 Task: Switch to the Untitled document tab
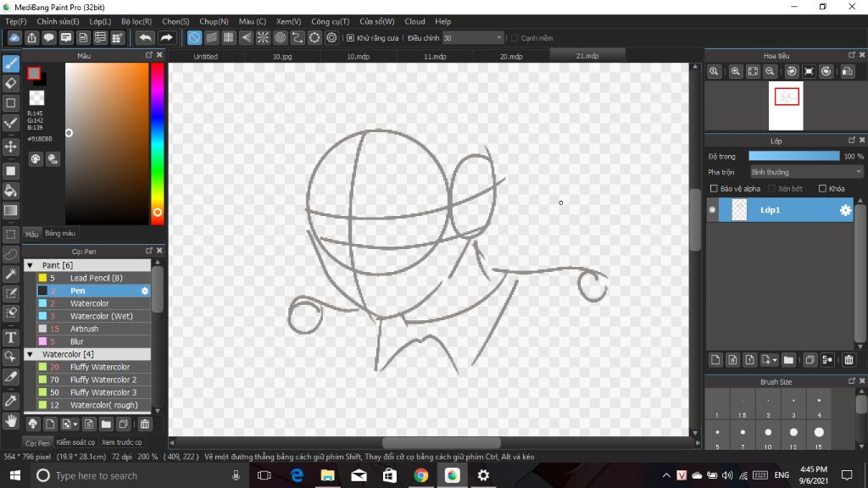(x=205, y=57)
